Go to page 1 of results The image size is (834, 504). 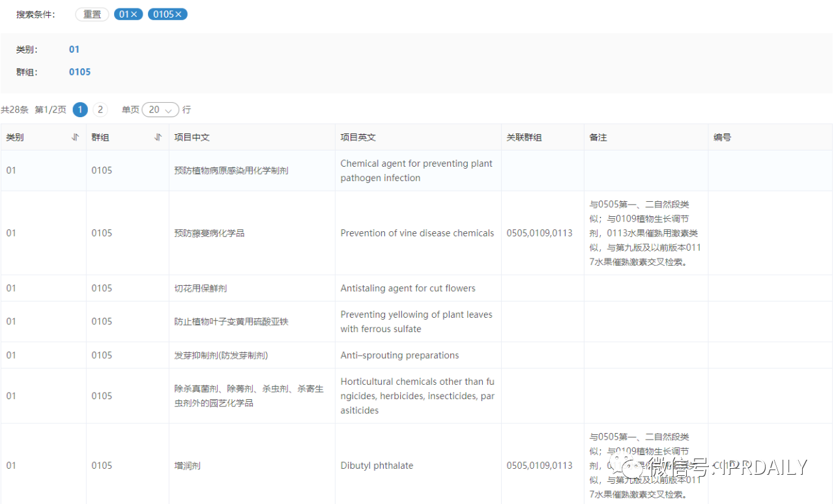pyautogui.click(x=80, y=109)
